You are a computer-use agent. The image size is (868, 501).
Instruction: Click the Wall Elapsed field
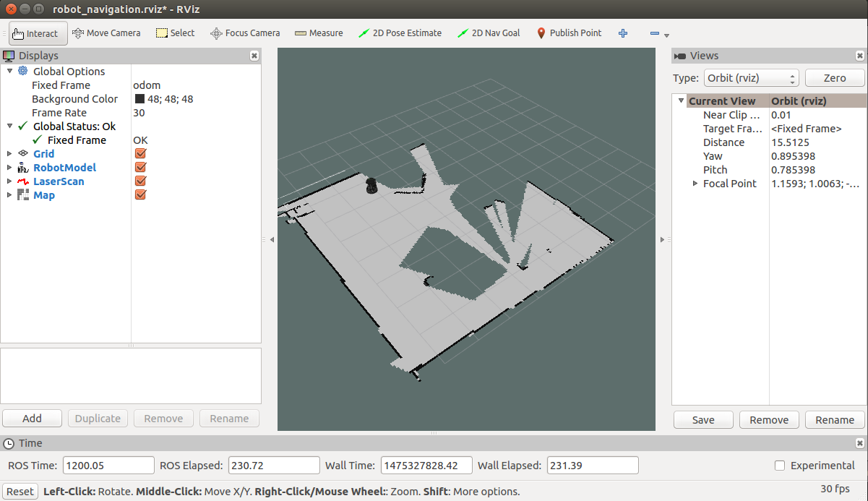593,466
